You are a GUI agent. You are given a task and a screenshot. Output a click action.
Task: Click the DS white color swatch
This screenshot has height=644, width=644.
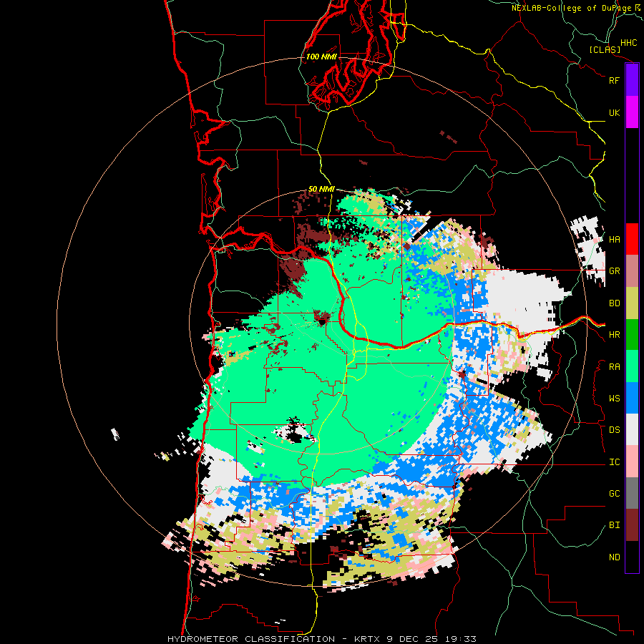pos(632,429)
